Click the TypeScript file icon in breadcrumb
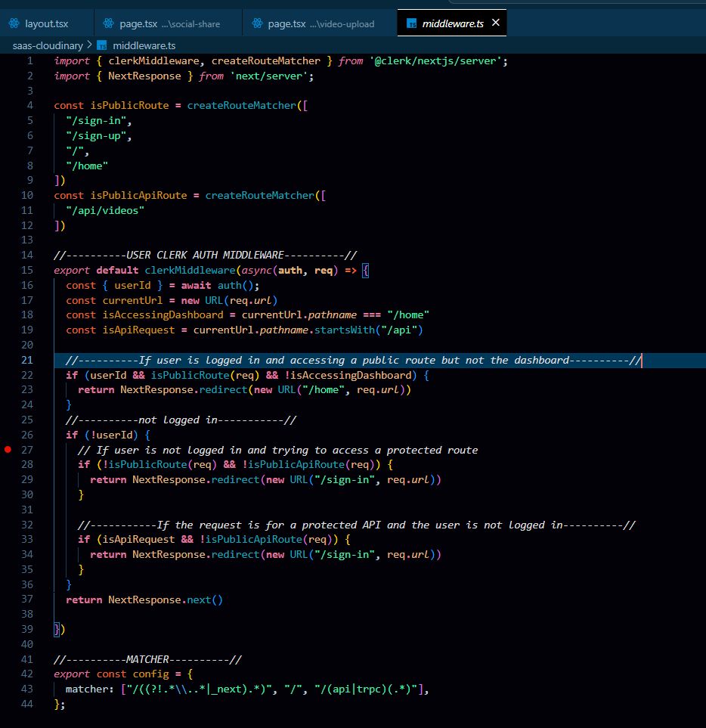 (101, 45)
